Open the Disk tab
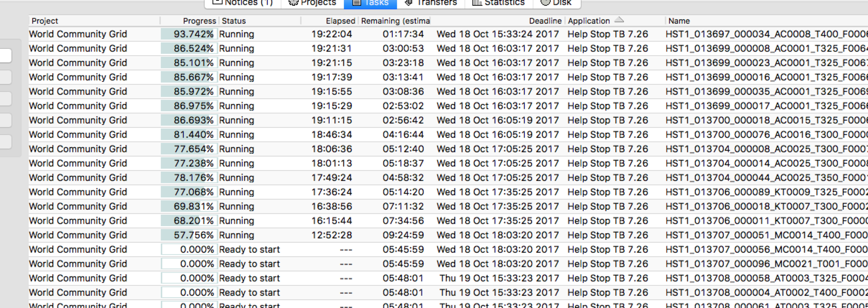Image resolution: width=868 pixels, height=308 pixels. (557, 3)
